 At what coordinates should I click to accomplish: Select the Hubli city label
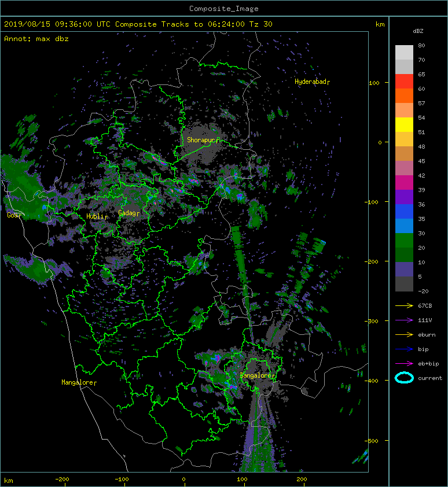(97, 216)
